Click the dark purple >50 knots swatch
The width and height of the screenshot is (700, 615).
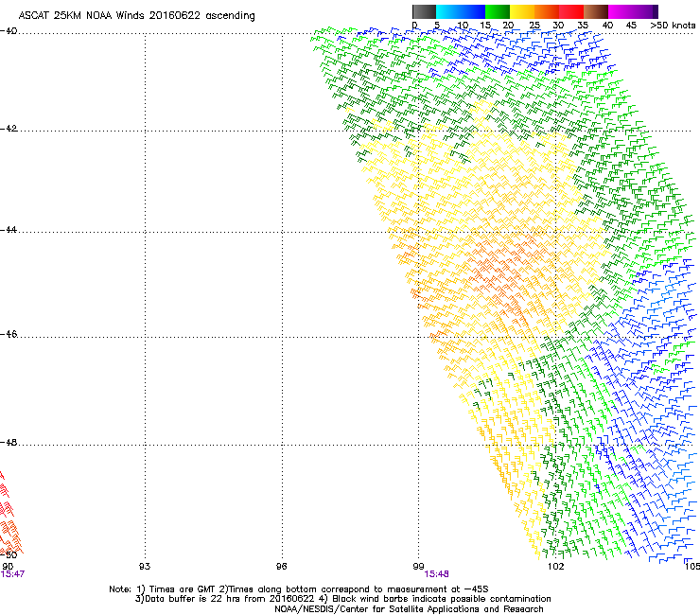[x=656, y=11]
